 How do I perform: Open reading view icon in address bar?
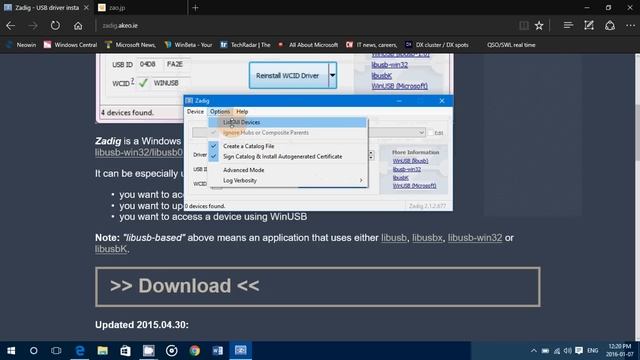click(524, 26)
